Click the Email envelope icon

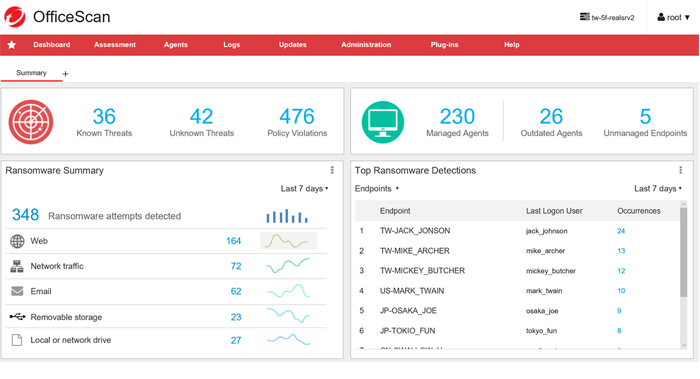(x=17, y=291)
